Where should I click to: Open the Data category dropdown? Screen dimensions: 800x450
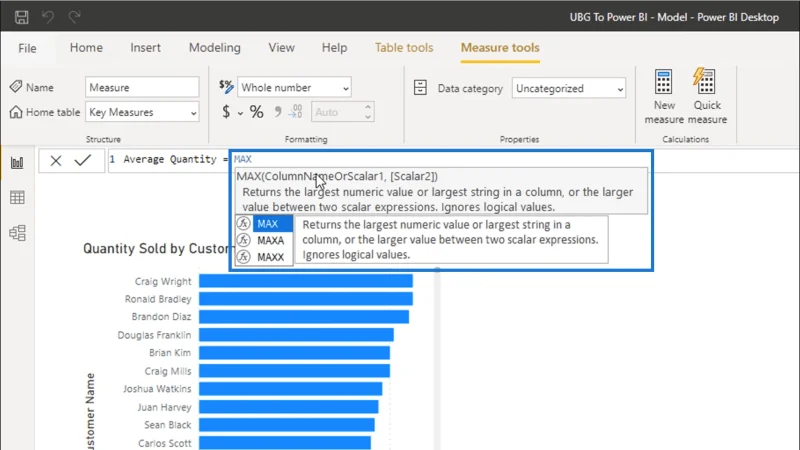tap(569, 88)
